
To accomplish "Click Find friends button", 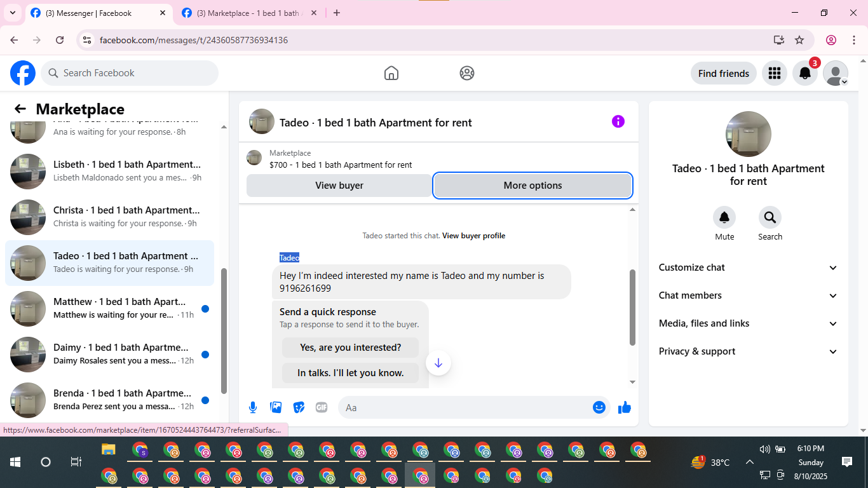I will [724, 73].
